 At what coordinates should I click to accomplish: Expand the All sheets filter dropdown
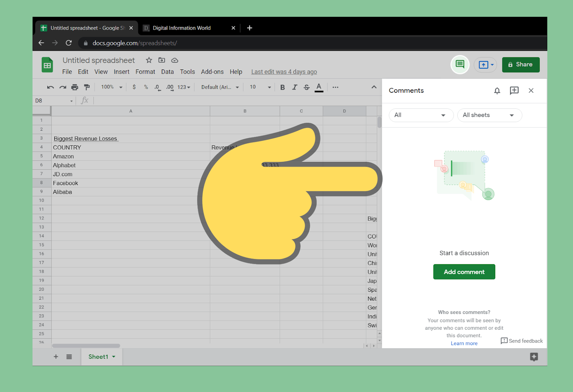[x=490, y=115]
